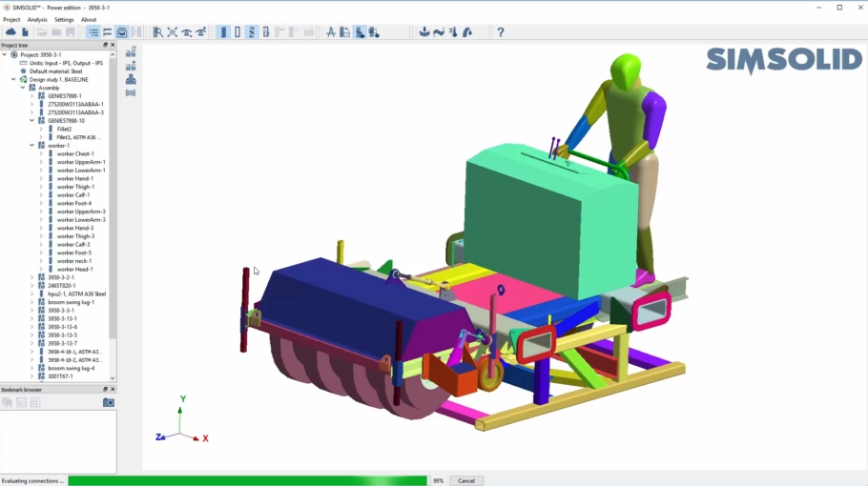Click the highlighted icon left of the last view icon

click(360, 32)
